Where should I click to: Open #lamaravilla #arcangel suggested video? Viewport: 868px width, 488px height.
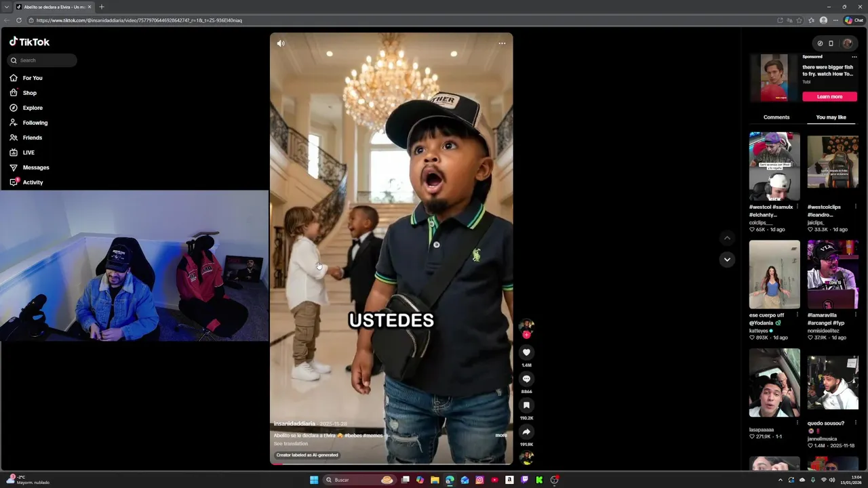pyautogui.click(x=833, y=274)
